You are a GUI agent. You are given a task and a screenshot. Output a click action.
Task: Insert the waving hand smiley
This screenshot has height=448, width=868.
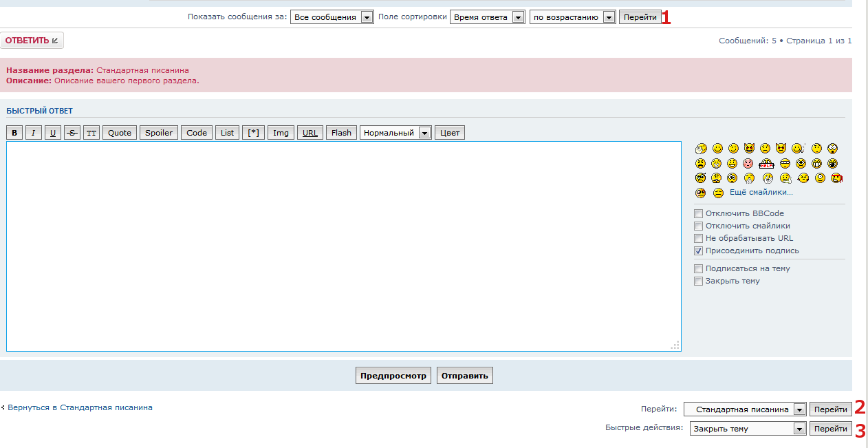point(700,149)
